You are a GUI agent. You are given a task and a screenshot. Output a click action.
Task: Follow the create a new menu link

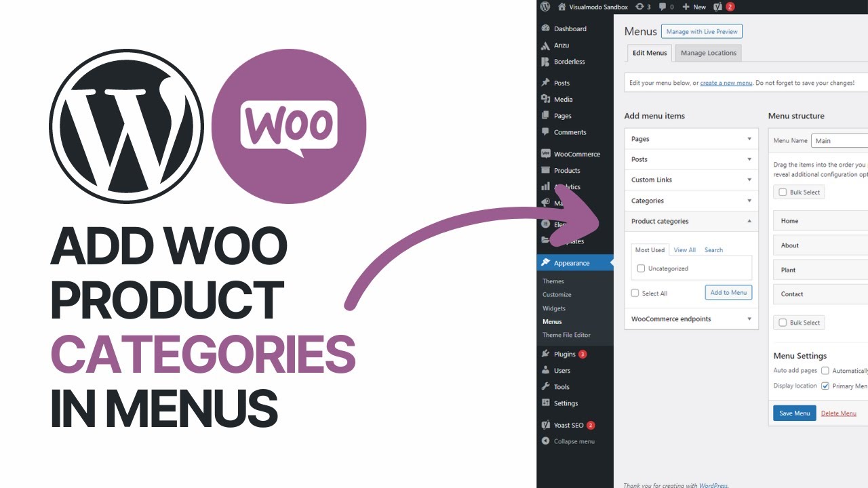tap(726, 83)
